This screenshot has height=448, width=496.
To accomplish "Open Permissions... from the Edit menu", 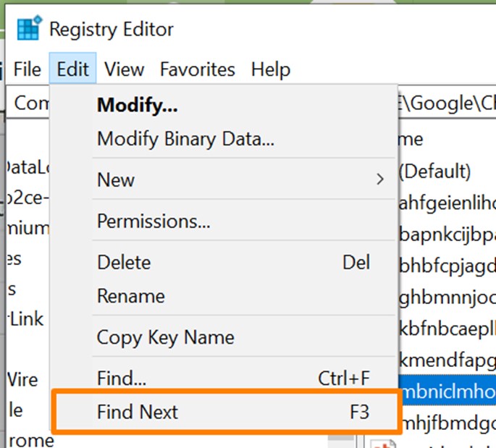I will [x=154, y=221].
